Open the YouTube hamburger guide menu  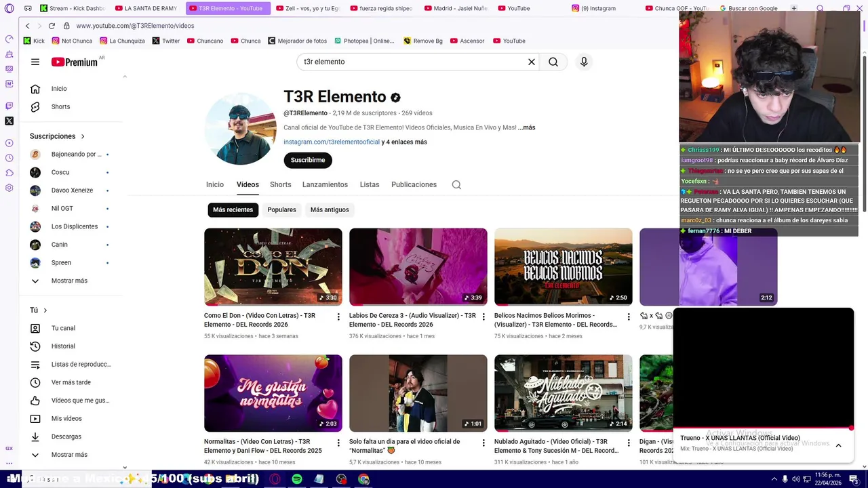(x=35, y=62)
